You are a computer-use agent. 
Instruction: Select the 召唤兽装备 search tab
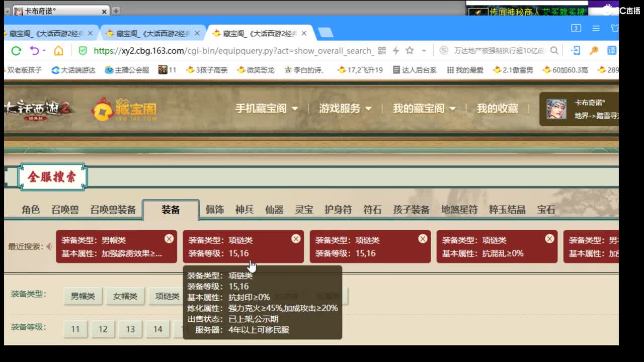click(113, 210)
